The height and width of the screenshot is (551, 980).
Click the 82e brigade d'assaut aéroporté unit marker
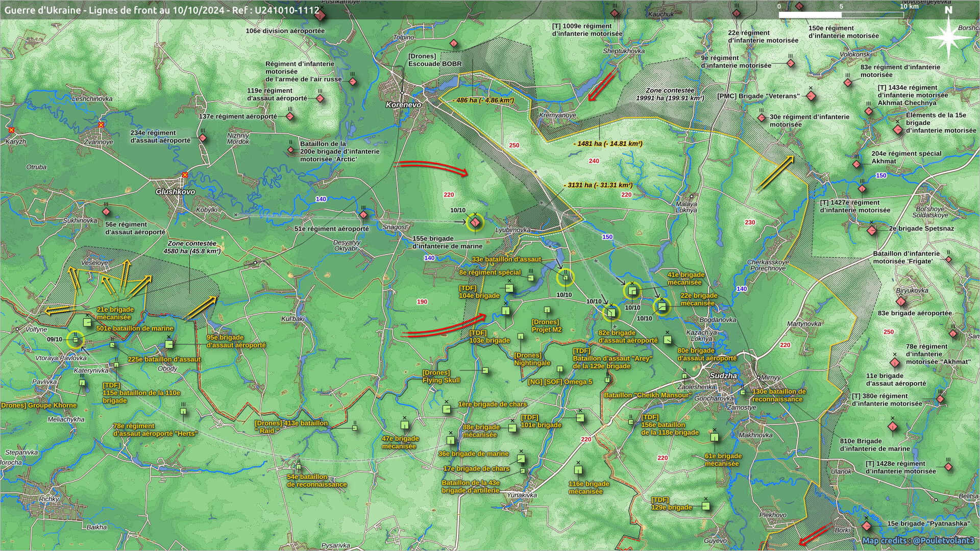[611, 312]
